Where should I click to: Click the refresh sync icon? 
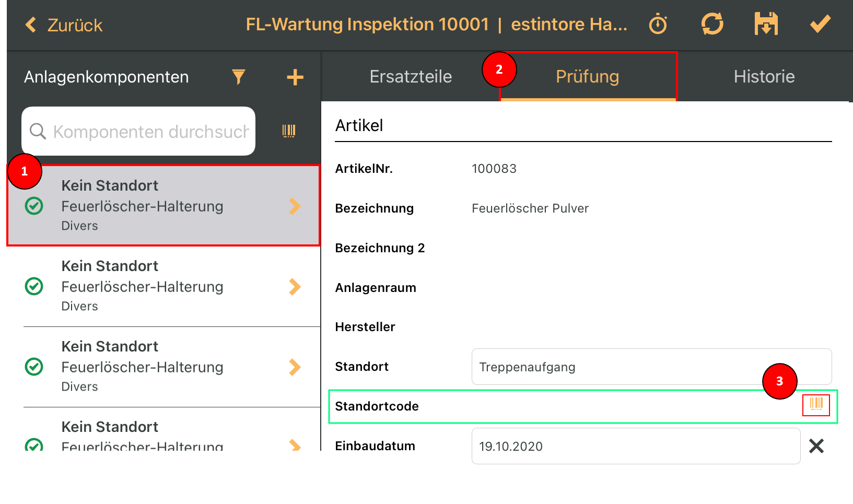712,24
